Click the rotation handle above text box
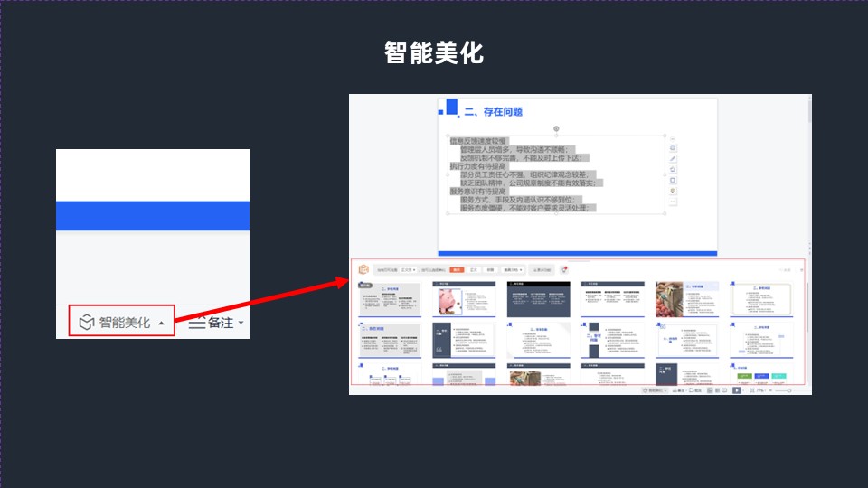Screen dimensions: 868x488 pos(556,128)
